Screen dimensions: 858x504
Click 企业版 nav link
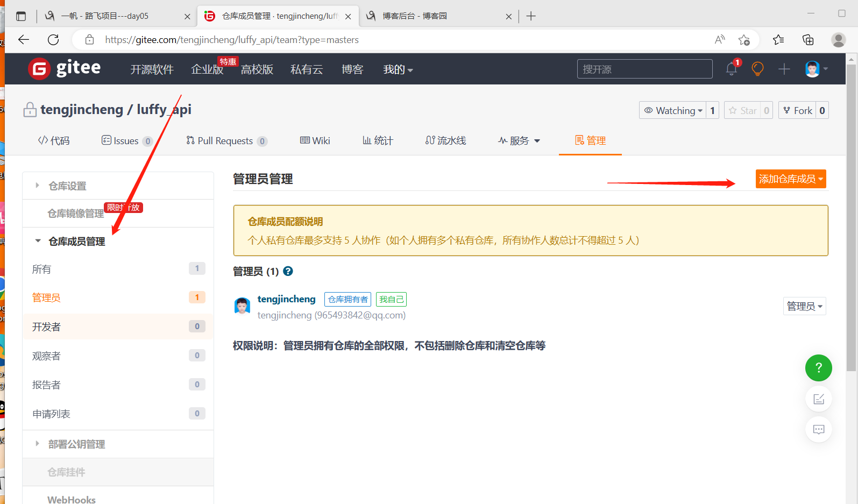tap(207, 69)
